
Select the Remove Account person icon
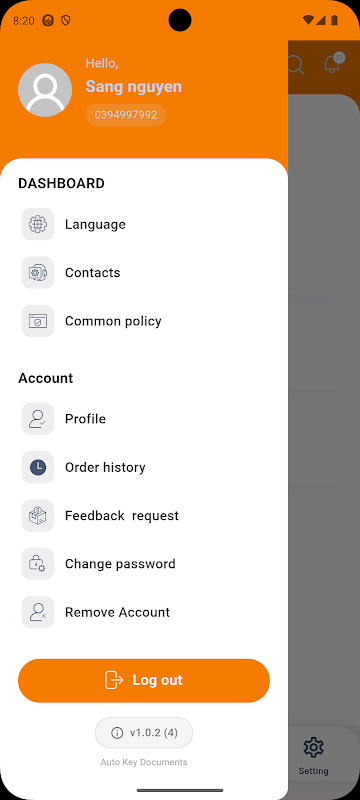(38, 612)
